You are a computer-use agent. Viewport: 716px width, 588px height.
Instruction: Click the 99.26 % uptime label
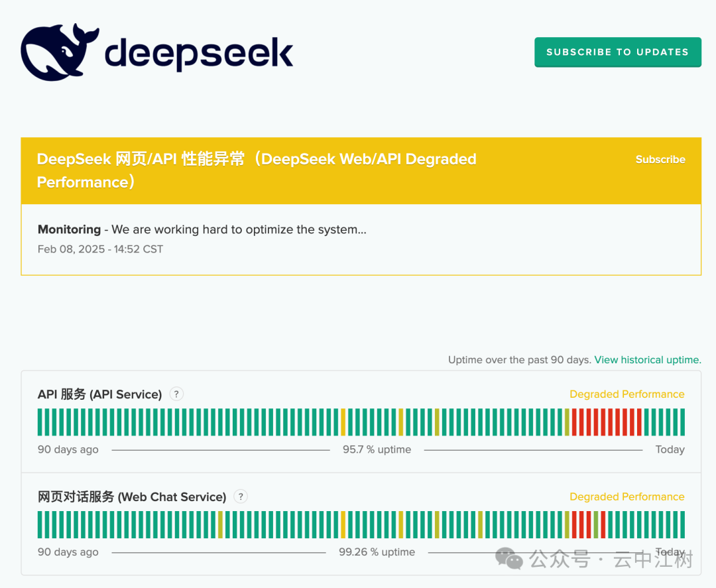(x=377, y=552)
